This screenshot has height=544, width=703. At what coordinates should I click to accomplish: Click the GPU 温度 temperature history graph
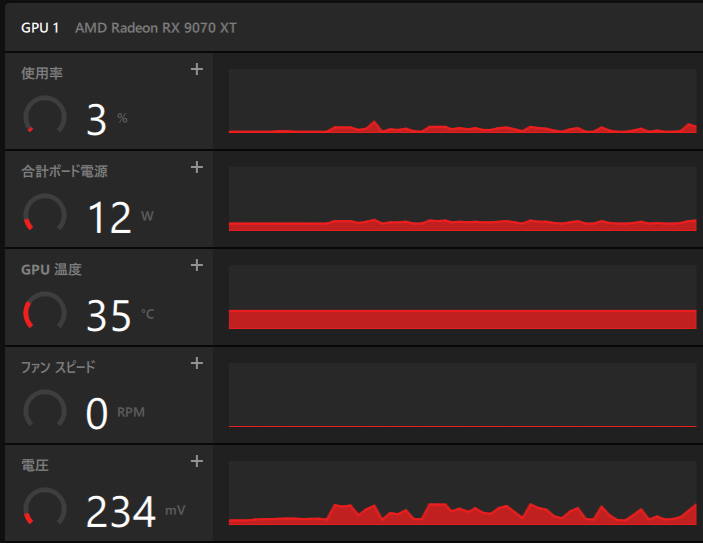462,297
